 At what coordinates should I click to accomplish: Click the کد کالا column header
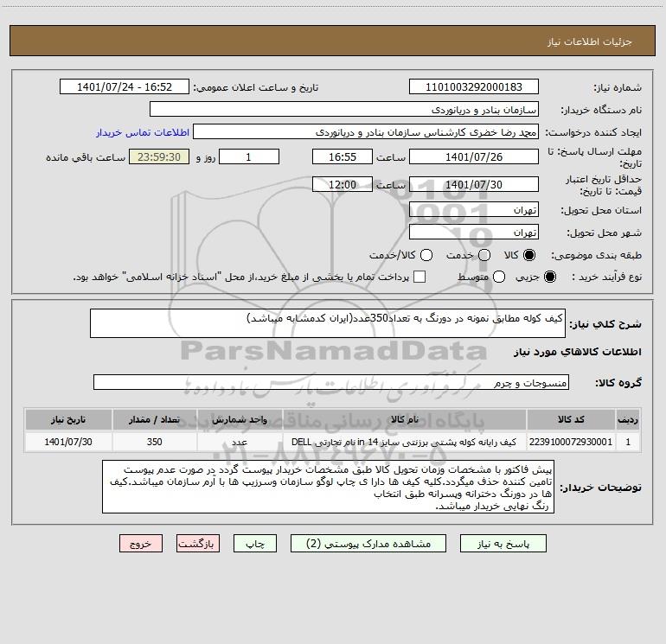[x=571, y=419]
